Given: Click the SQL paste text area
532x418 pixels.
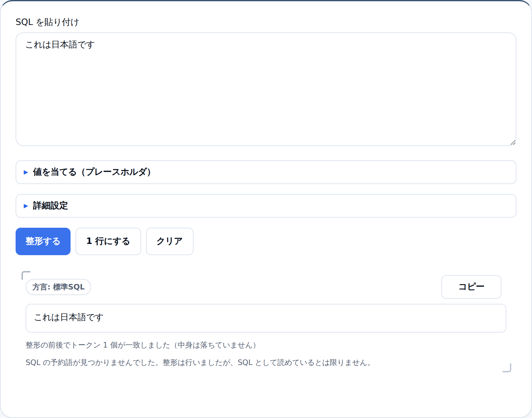Looking at the screenshot, I should (x=266, y=89).
